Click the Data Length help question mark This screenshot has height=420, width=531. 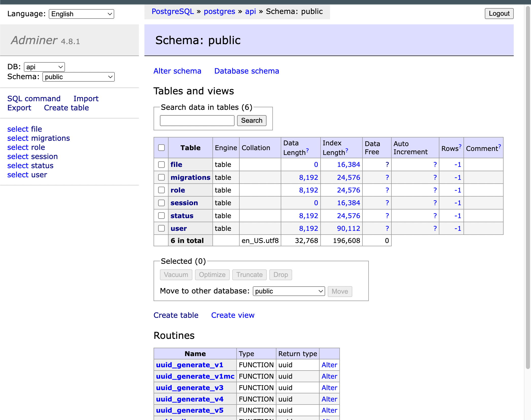307,150
